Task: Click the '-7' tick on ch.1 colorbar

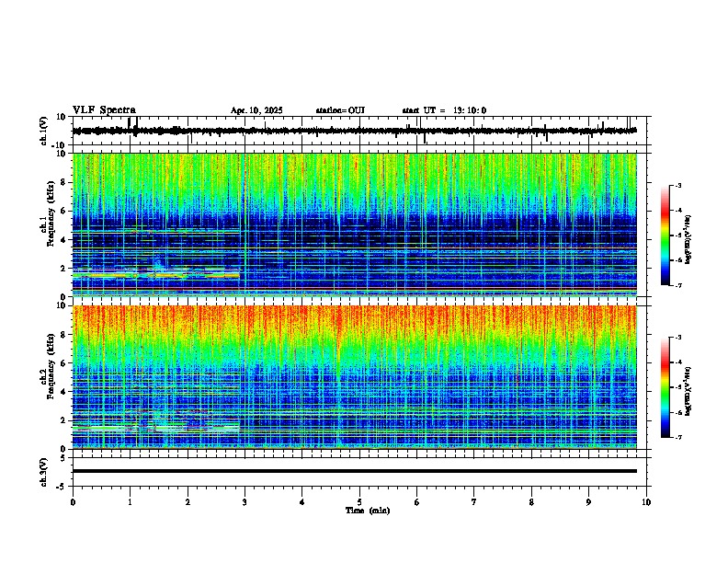Action: point(677,285)
